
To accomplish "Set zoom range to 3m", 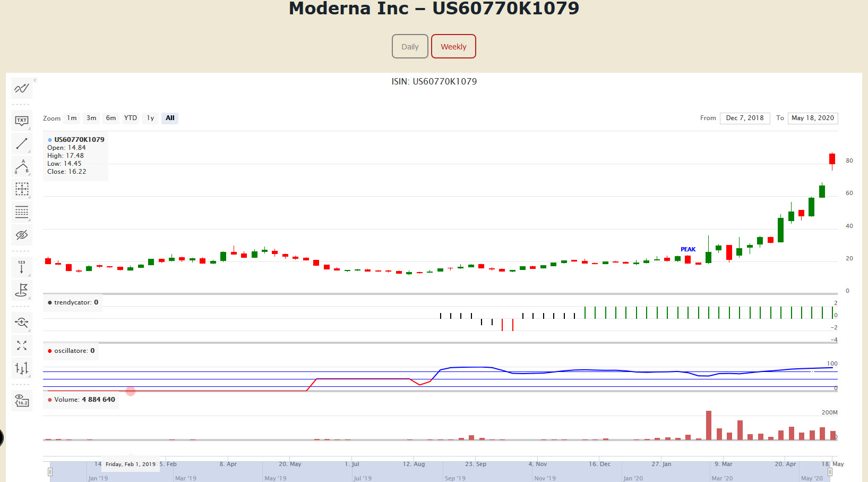I will tap(91, 118).
